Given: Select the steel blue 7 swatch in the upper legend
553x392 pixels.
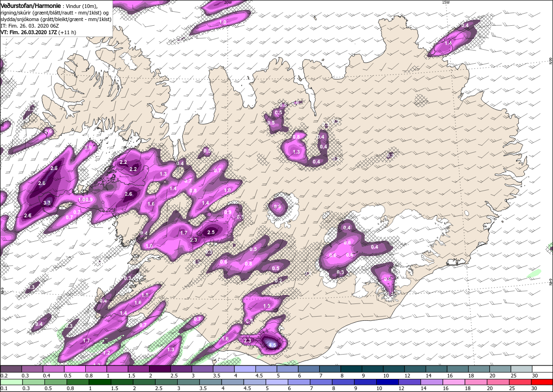Looking at the screenshot, I should (x=330, y=369).
